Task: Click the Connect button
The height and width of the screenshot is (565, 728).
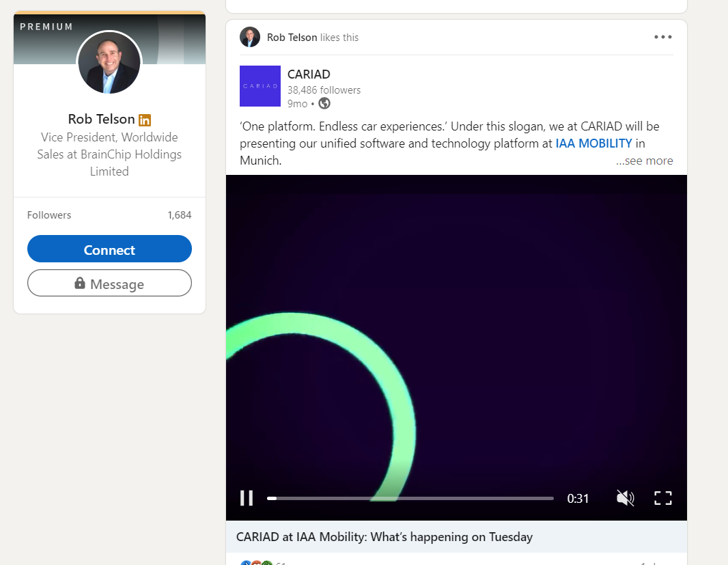Action: 109,249
